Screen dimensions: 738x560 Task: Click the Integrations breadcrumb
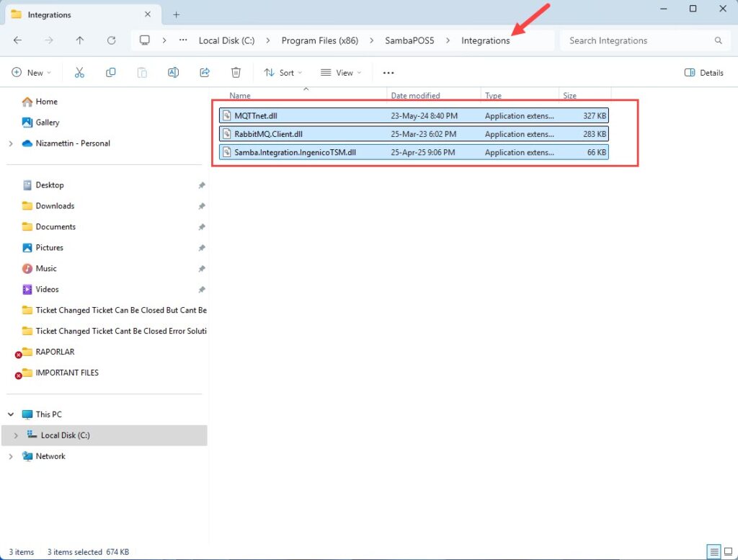click(485, 40)
